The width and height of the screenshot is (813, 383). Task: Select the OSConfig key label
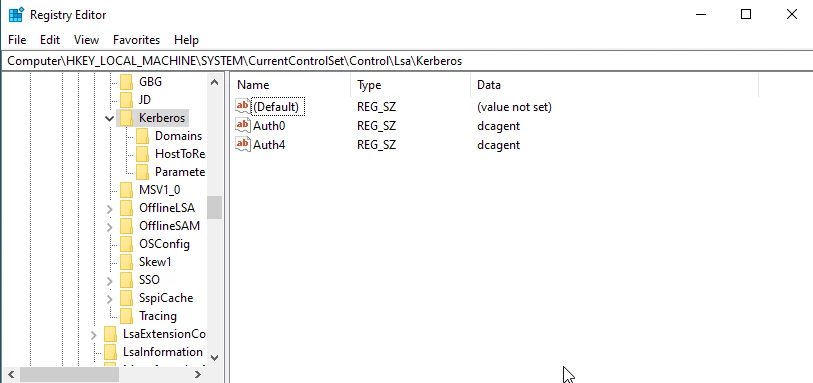[164, 244]
